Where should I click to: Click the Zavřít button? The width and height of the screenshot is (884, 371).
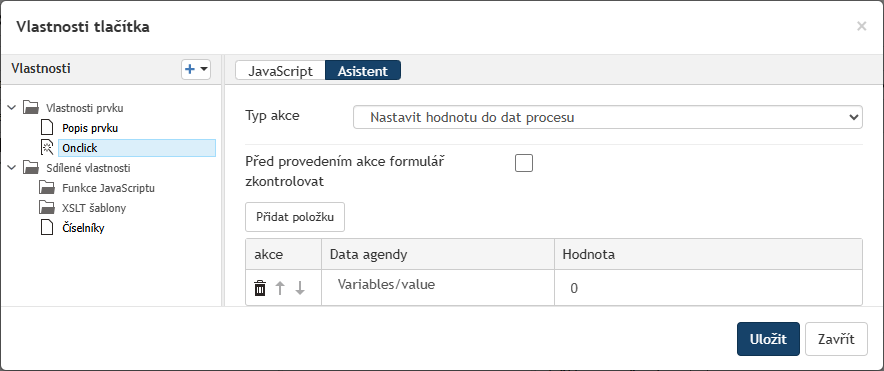pyautogui.click(x=836, y=339)
